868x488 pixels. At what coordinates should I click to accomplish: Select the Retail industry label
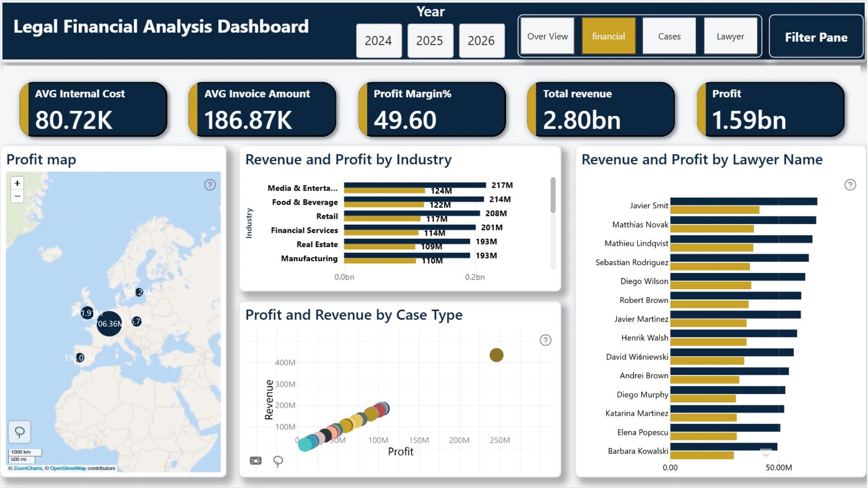coord(327,216)
